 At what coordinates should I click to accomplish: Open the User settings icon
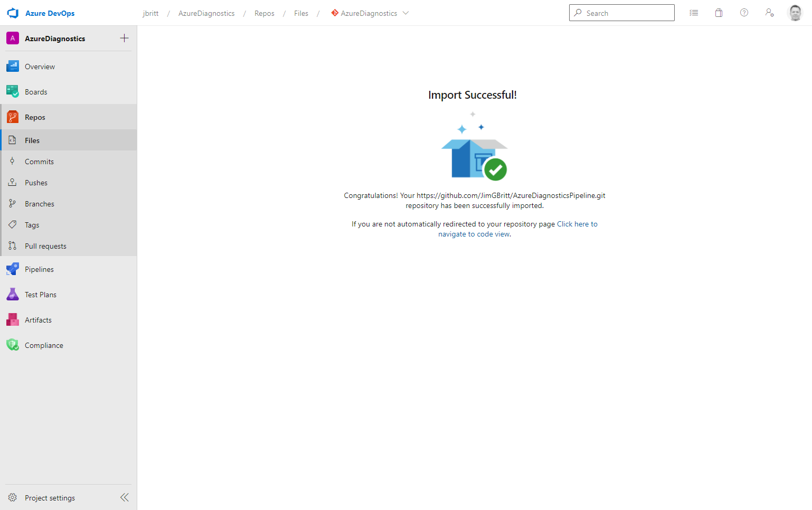tap(769, 13)
